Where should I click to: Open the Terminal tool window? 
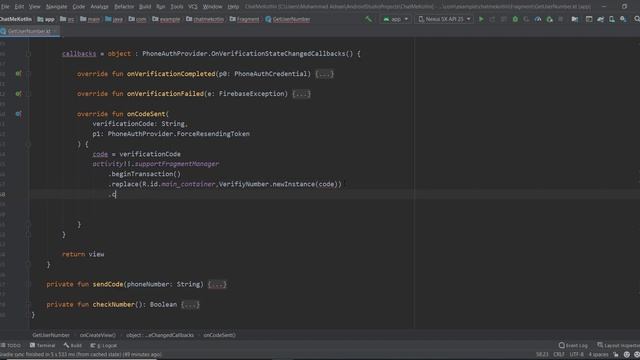(42, 345)
